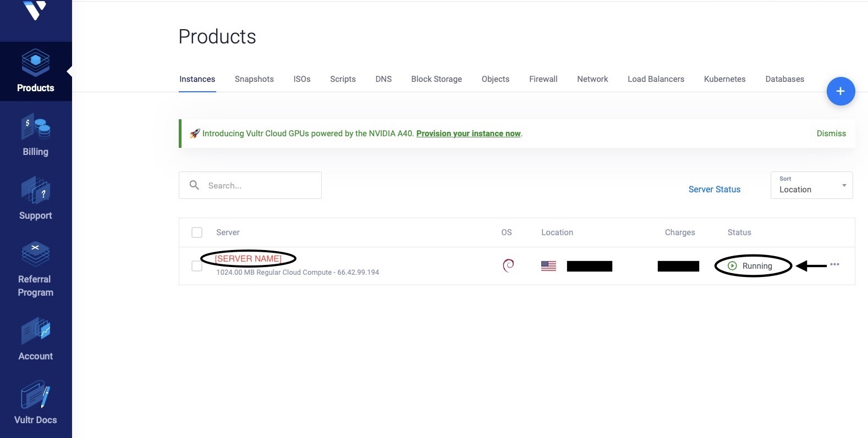Click the Products page heading
868x438 pixels.
(x=217, y=37)
